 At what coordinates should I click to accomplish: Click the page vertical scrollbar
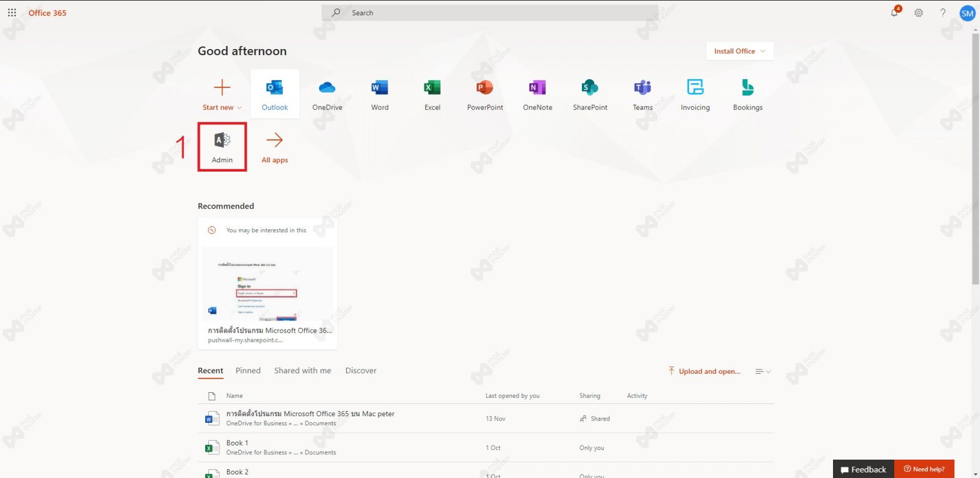click(x=976, y=159)
